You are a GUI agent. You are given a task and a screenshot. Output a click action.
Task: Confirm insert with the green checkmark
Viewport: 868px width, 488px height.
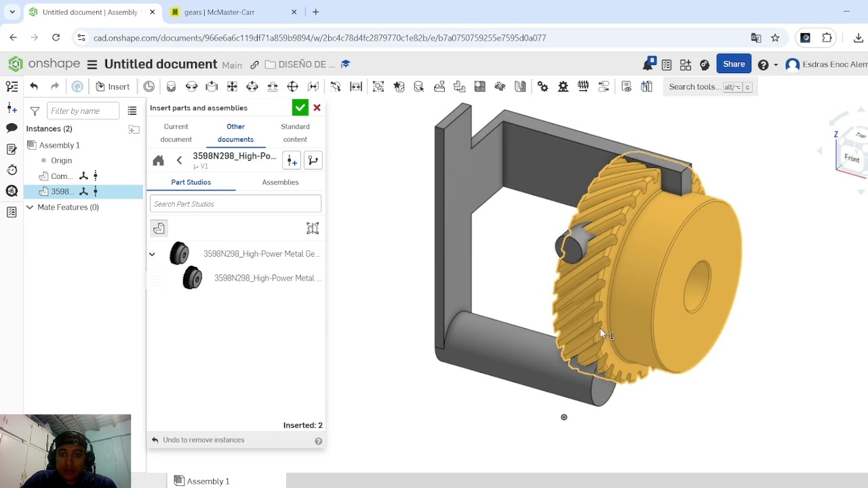300,108
